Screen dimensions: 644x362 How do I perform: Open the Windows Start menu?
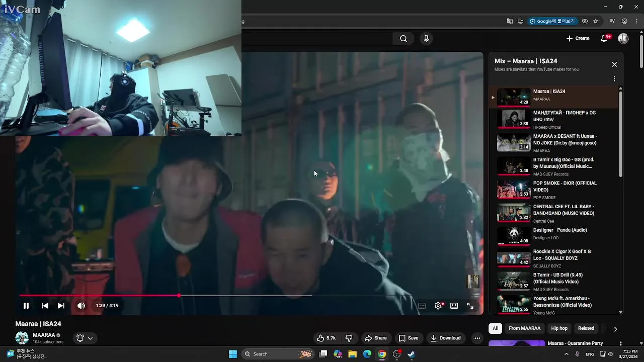pyautogui.click(x=233, y=354)
